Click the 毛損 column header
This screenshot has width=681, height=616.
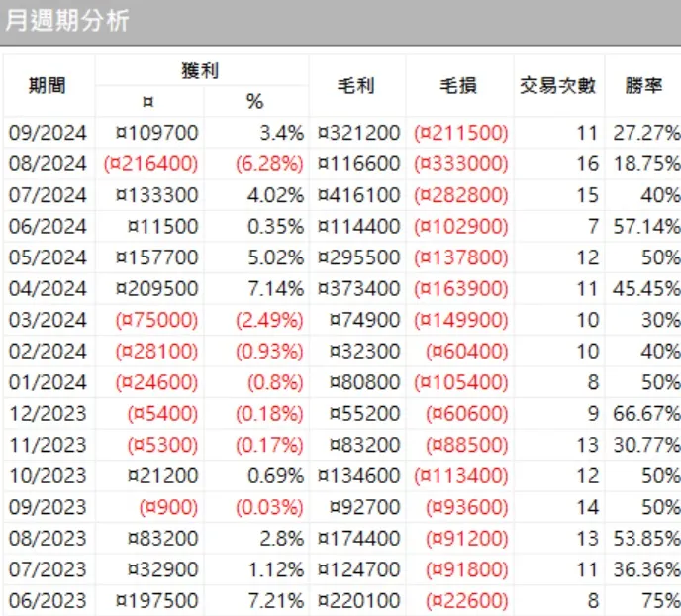click(x=458, y=85)
